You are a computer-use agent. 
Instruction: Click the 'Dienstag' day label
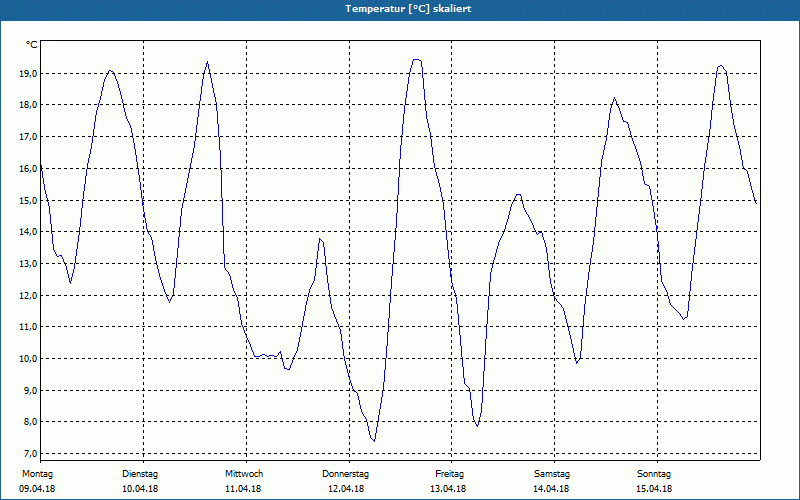[x=140, y=474]
